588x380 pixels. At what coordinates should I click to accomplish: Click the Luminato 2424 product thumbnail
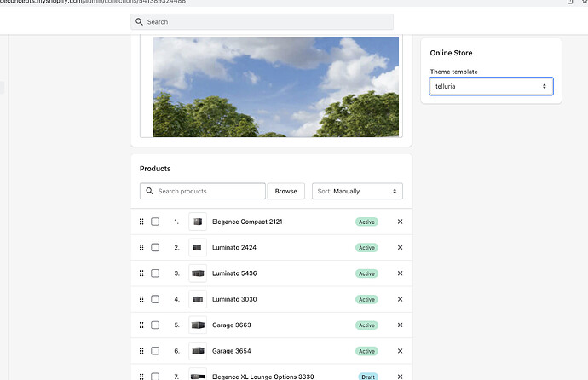coord(198,247)
